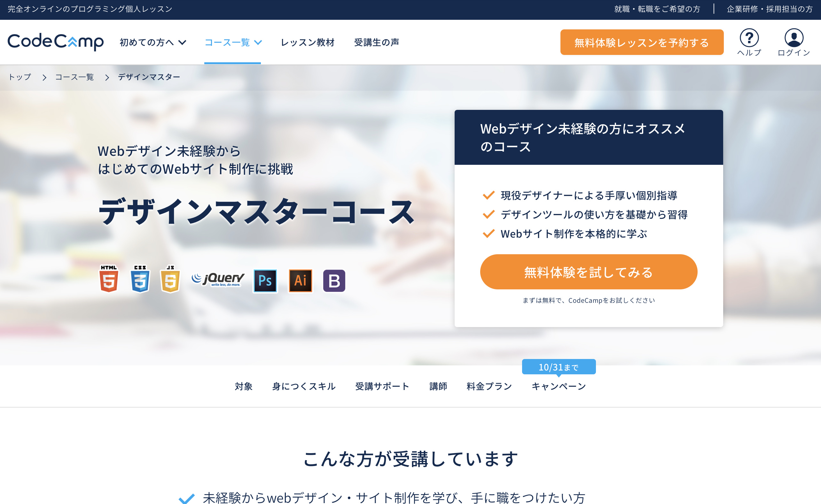
Task: Click the 10/31まで campaign badge
Action: pyautogui.click(x=559, y=367)
